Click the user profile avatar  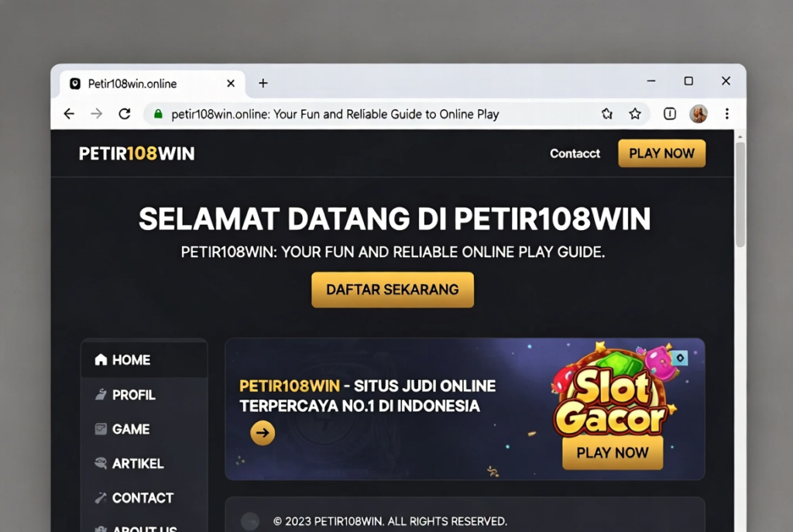click(x=699, y=114)
